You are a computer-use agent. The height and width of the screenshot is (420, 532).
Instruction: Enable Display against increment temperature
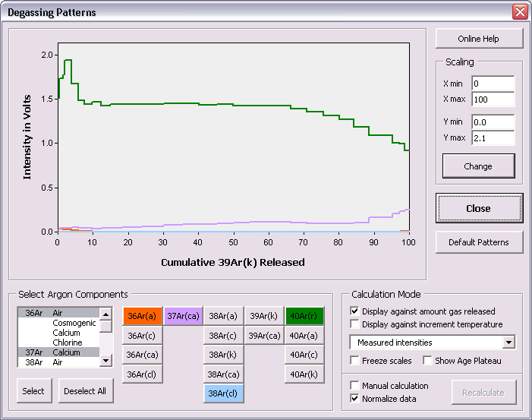[355, 324]
